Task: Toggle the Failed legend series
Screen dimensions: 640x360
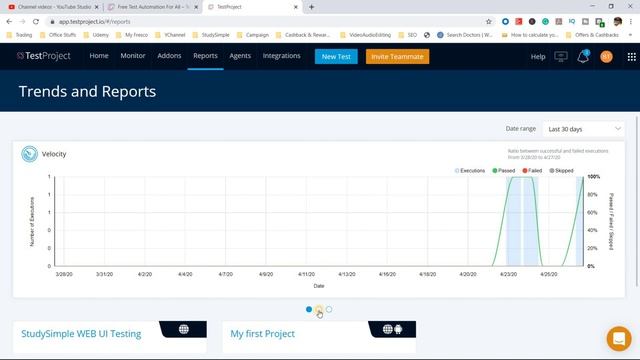Action: click(532, 171)
